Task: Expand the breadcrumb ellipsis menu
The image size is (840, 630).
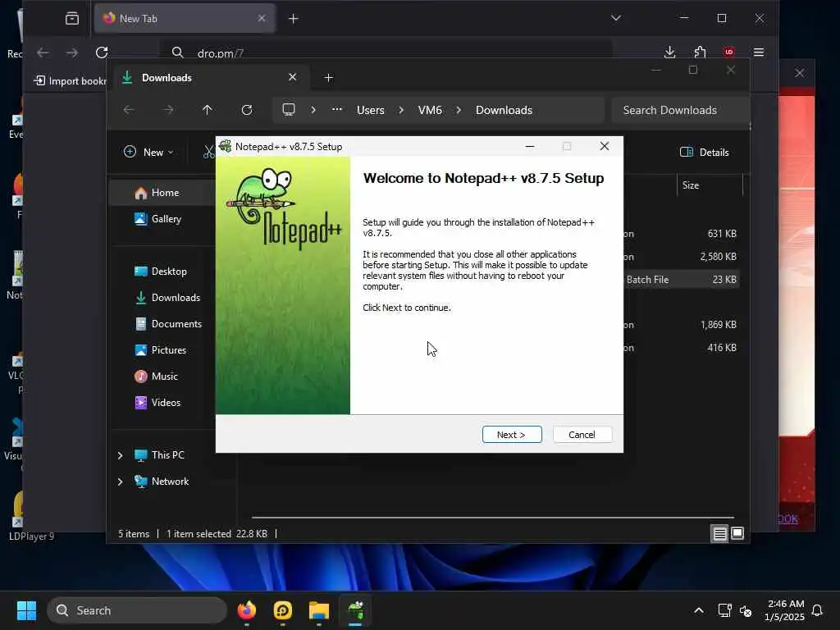Action: click(336, 110)
